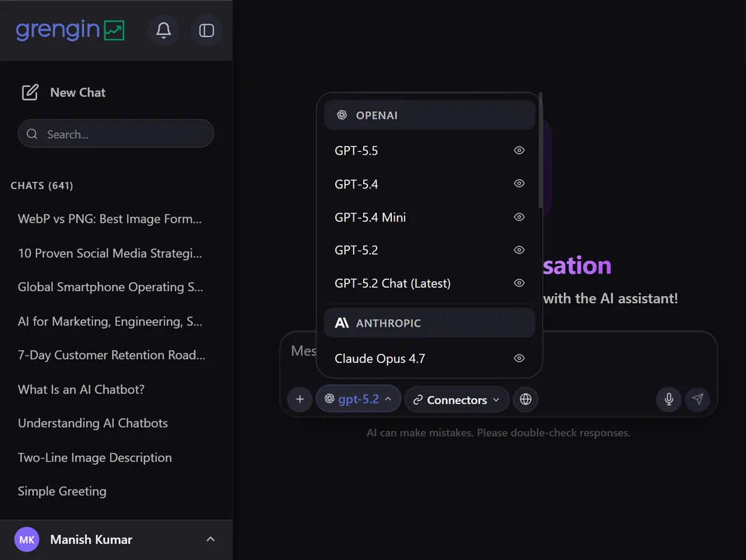This screenshot has width=746, height=560.
Task: Focus the Search chats field
Action: click(115, 134)
